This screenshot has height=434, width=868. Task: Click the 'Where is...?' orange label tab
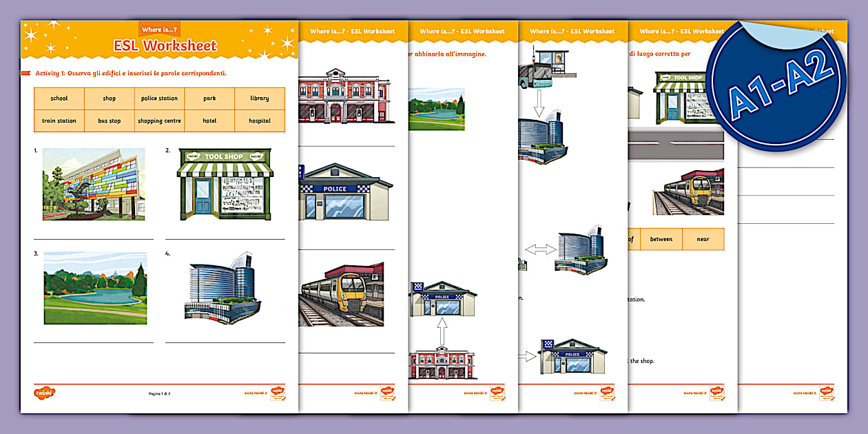point(159,29)
